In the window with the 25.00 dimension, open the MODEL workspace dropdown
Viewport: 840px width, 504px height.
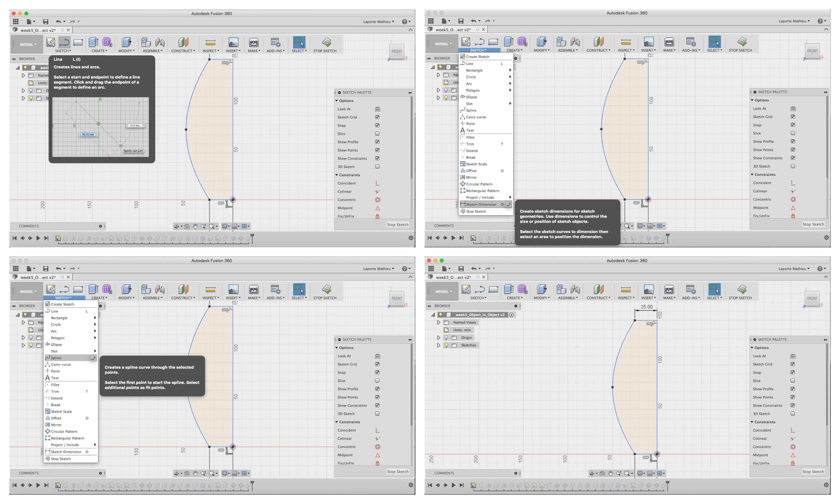pyautogui.click(x=443, y=291)
